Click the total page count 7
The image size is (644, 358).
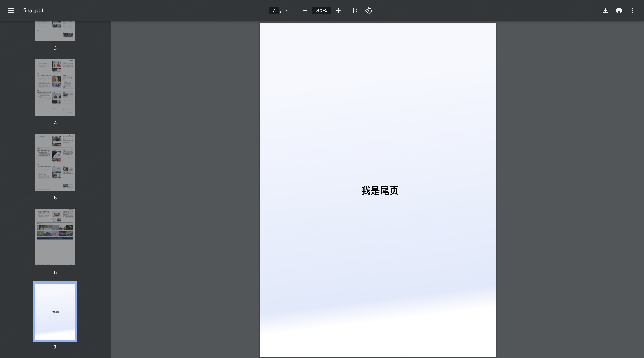pos(286,10)
